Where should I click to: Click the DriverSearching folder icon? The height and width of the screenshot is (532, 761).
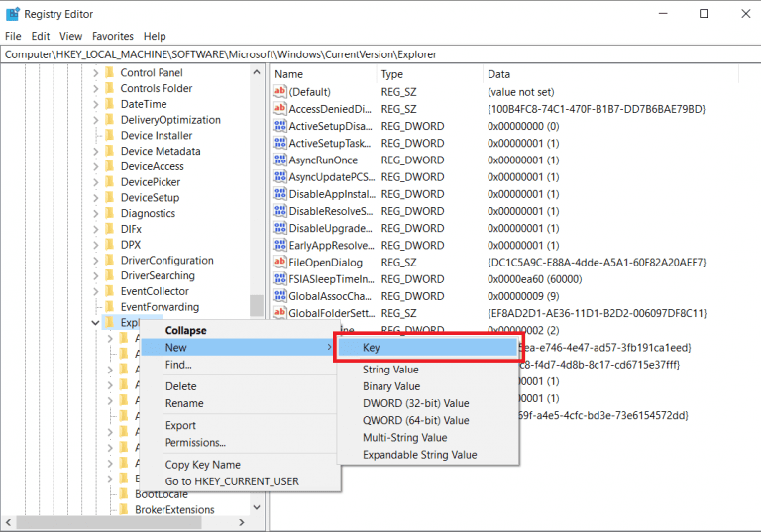(x=110, y=275)
